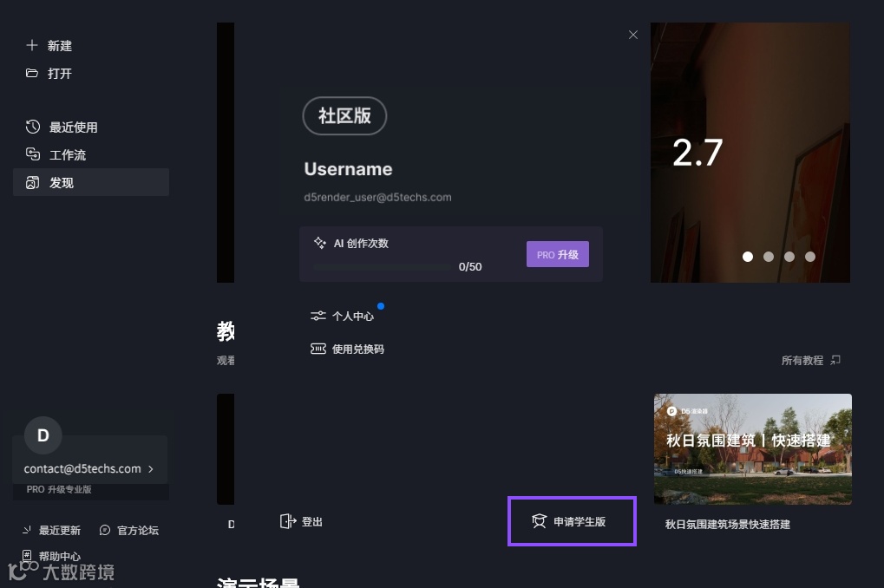
Task: Click the folder icon next to 打开
Action: point(32,74)
